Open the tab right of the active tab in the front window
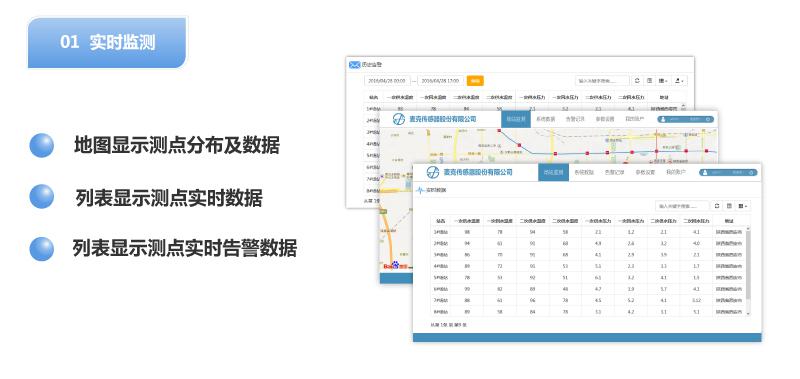 tap(584, 172)
